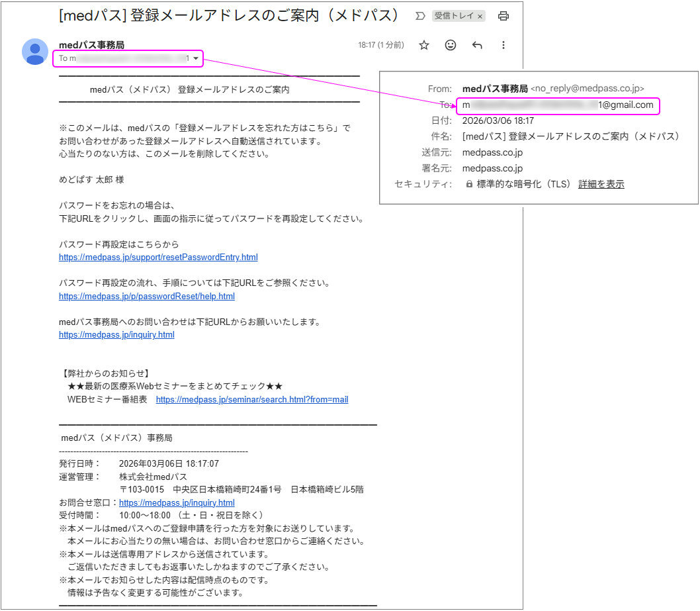The width and height of the screenshot is (700, 611).
Task: Expand recipient details arrow next to To
Action: point(196,59)
